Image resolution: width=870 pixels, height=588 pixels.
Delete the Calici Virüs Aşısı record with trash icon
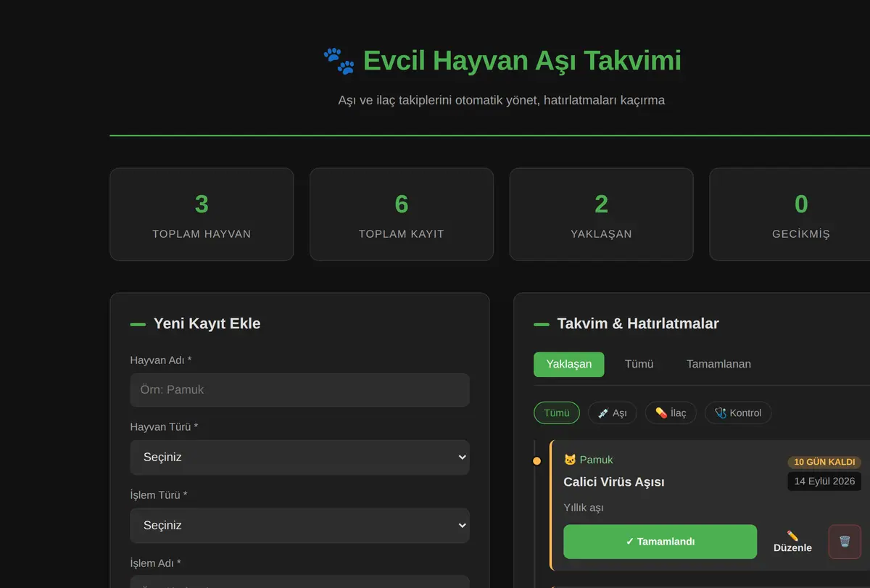[x=845, y=542]
